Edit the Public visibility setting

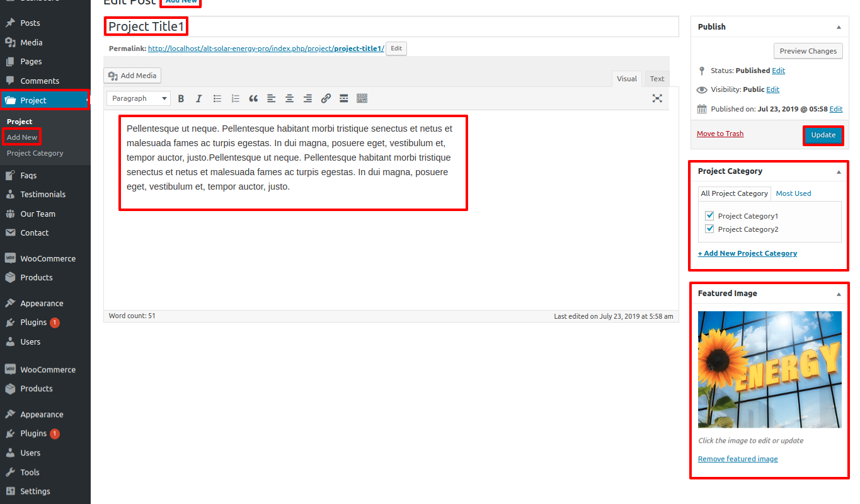tap(773, 89)
